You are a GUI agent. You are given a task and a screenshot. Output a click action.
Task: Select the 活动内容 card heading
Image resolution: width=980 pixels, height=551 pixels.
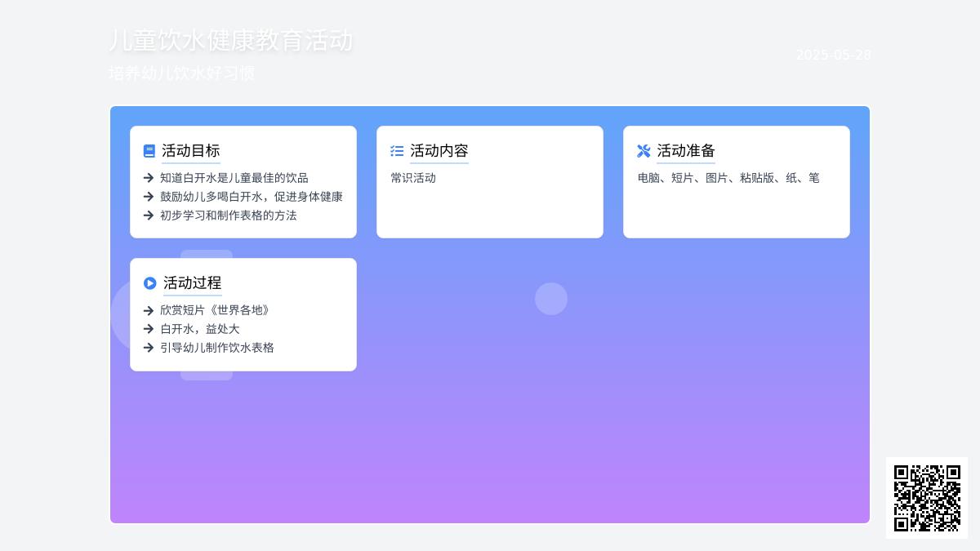click(x=439, y=151)
